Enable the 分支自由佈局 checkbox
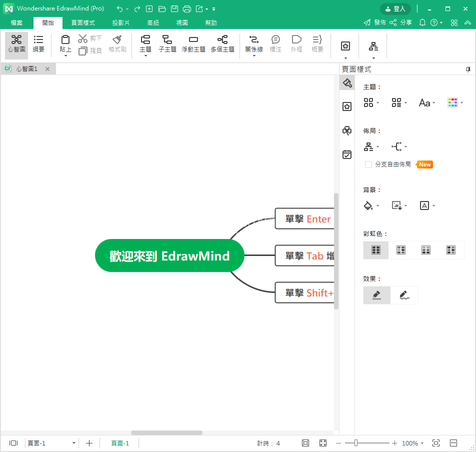Viewport: 476px width, 452px height. pos(368,164)
